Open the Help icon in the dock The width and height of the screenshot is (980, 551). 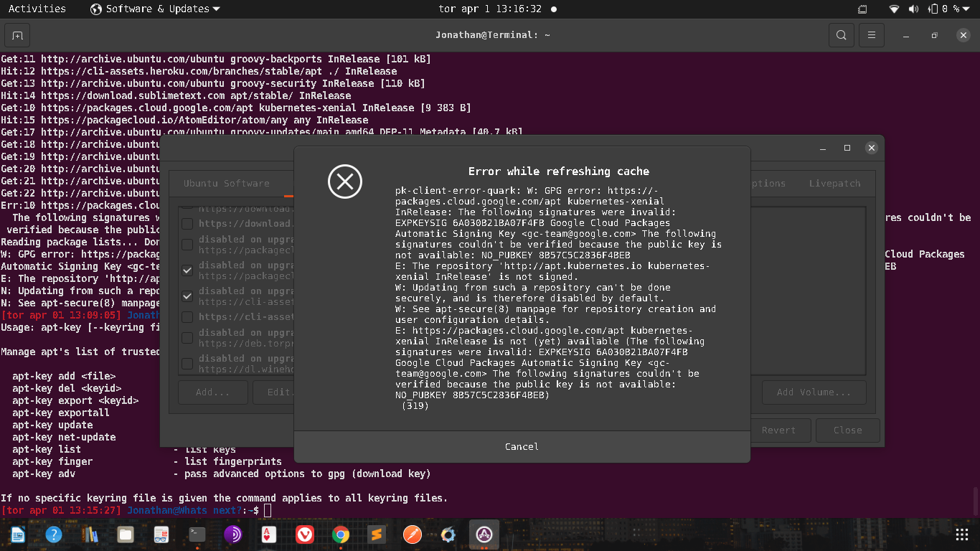[x=54, y=534]
